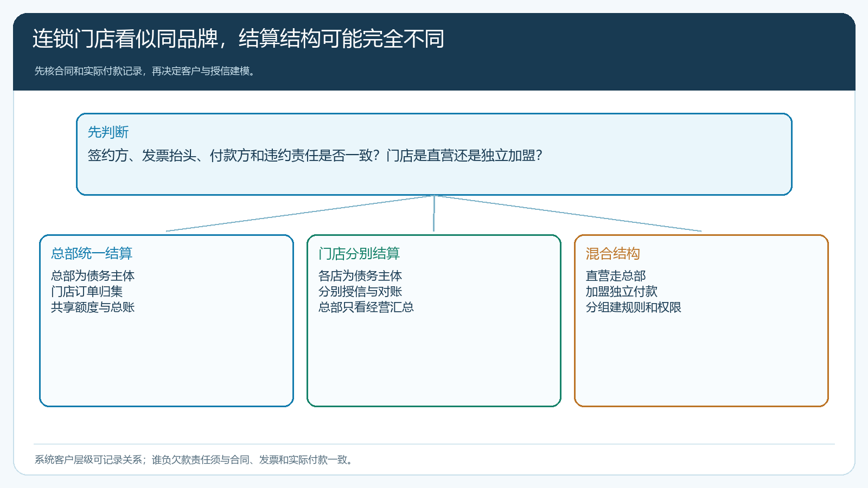
Task: Select the line 直营走总部
Action: (616, 276)
